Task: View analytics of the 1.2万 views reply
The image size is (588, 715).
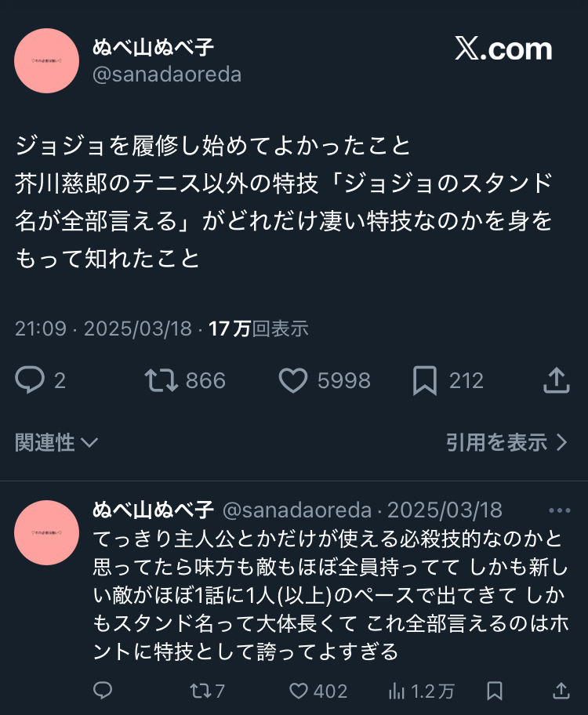Action: pos(397,691)
